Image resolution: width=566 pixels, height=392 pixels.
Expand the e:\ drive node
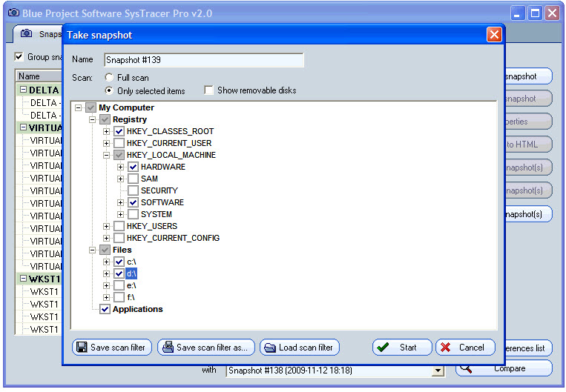click(106, 285)
